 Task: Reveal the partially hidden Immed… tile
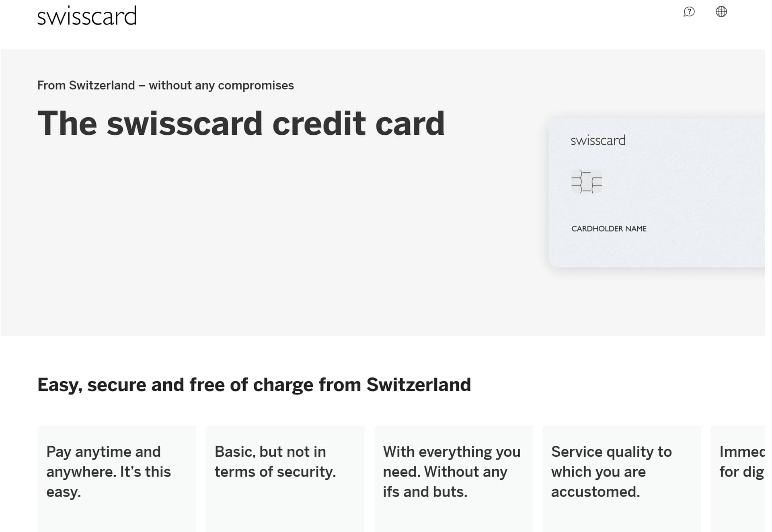pyautogui.click(x=738, y=479)
